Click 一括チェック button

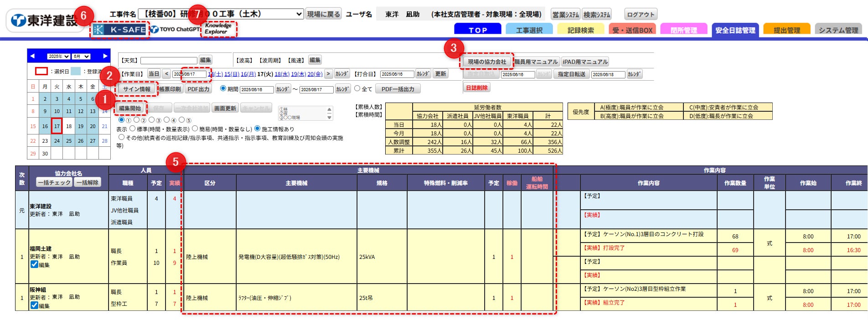[54, 182]
